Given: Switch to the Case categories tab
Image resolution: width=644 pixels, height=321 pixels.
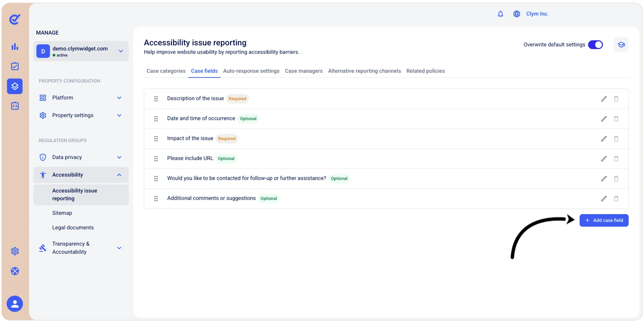Looking at the screenshot, I should click(x=166, y=71).
